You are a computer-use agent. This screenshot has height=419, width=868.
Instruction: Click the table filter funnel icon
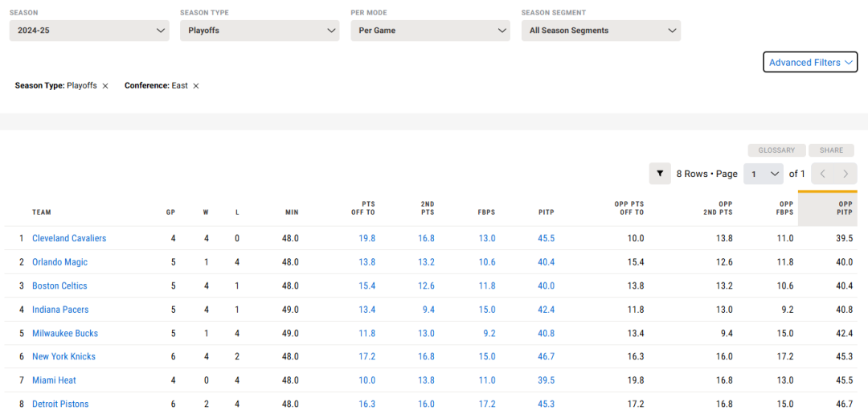(660, 174)
